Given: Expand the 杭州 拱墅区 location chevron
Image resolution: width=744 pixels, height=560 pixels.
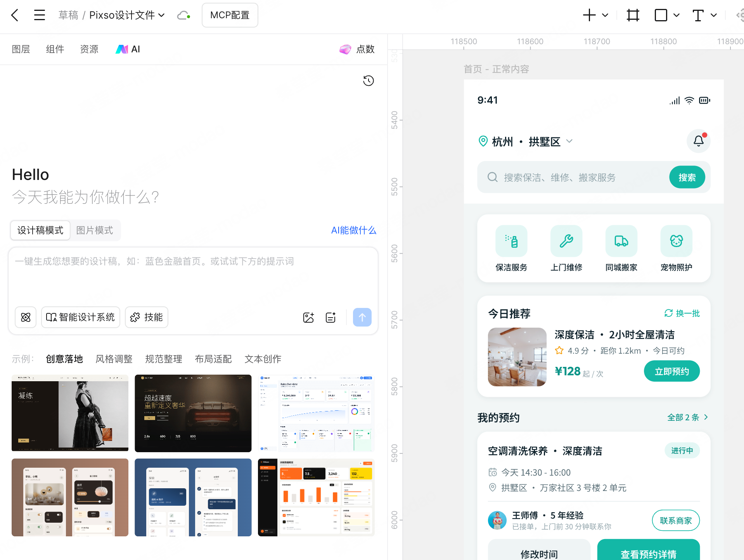Looking at the screenshot, I should coord(569,141).
